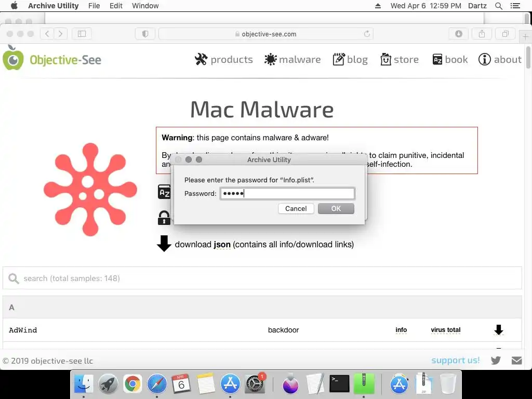
Task: Open macOS Monterey installer in Dock
Action: pos(290,383)
